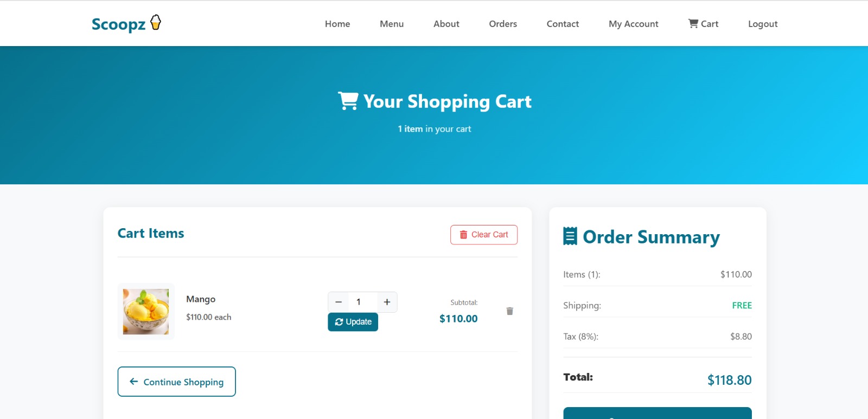
Task: Click the receipt icon in Order Summary
Action: click(570, 236)
